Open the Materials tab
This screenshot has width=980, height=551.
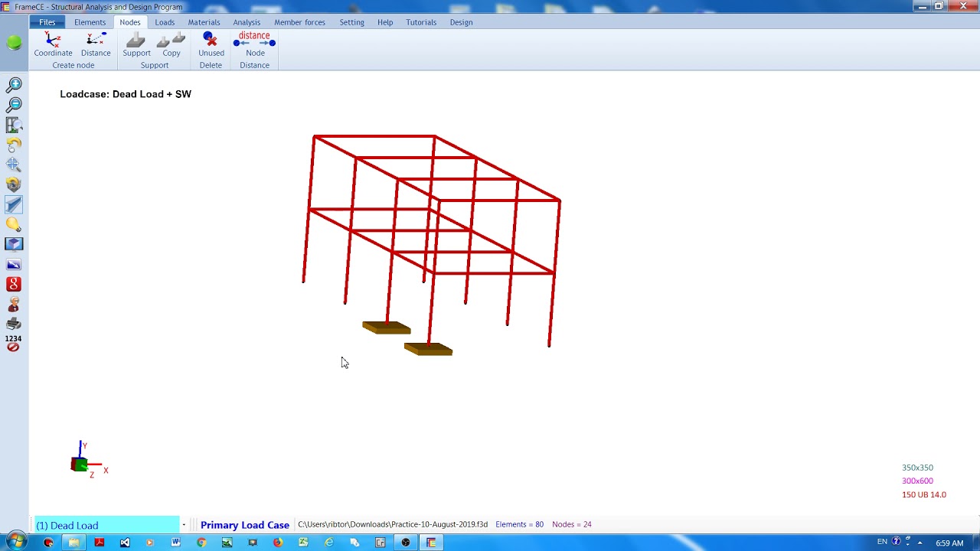[204, 22]
